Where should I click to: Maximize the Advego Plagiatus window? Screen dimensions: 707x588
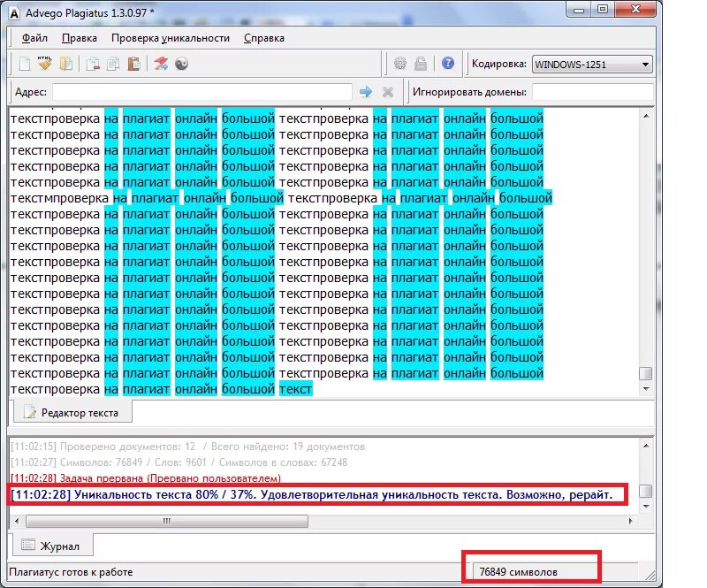[x=603, y=10]
